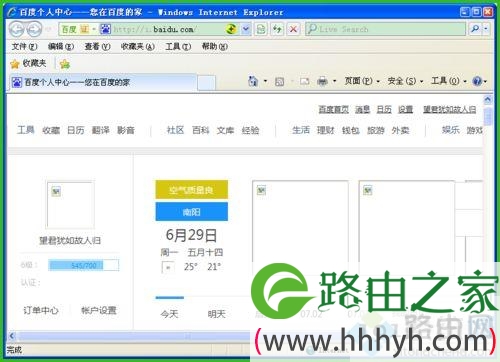
Task: Click the 百度首页 link
Action: [x=334, y=109]
